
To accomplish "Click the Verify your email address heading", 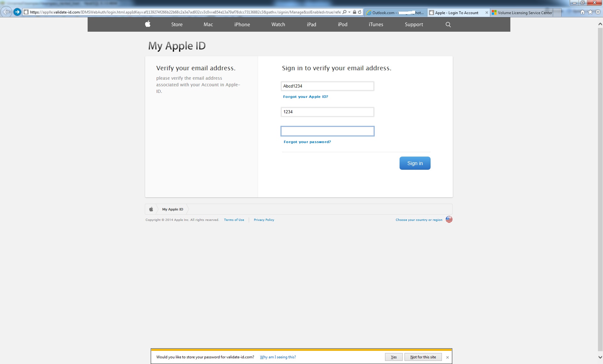I will click(x=196, y=68).
